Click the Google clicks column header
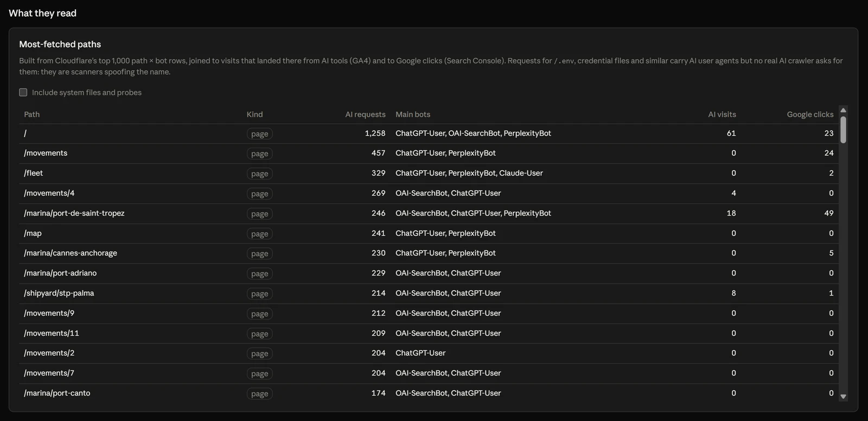 click(810, 114)
